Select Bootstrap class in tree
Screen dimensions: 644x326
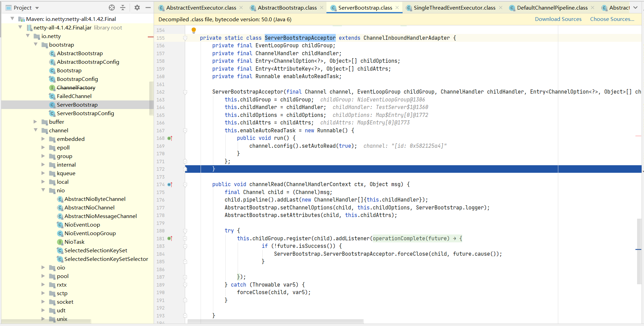tap(69, 70)
